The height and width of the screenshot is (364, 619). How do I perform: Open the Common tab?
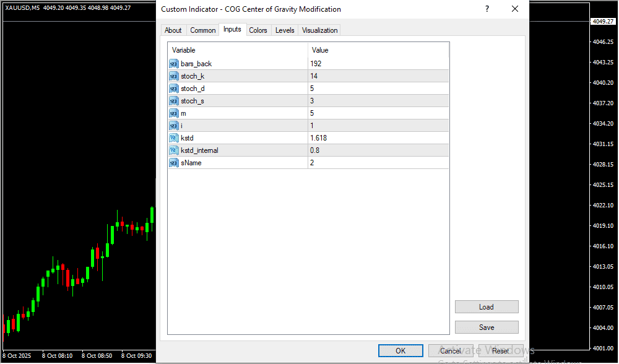(203, 30)
